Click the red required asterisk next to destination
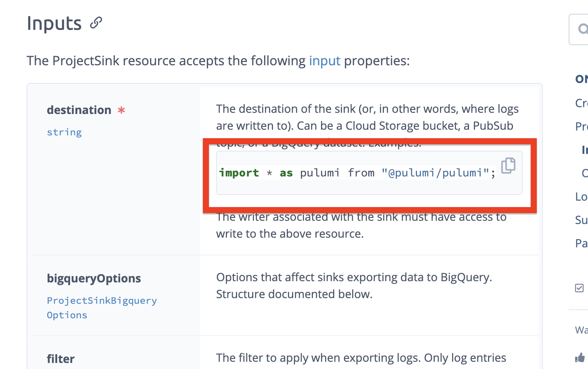This screenshot has width=588, height=369. (121, 110)
